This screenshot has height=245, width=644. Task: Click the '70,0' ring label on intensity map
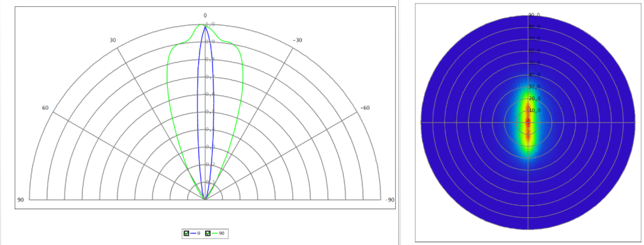point(534,39)
